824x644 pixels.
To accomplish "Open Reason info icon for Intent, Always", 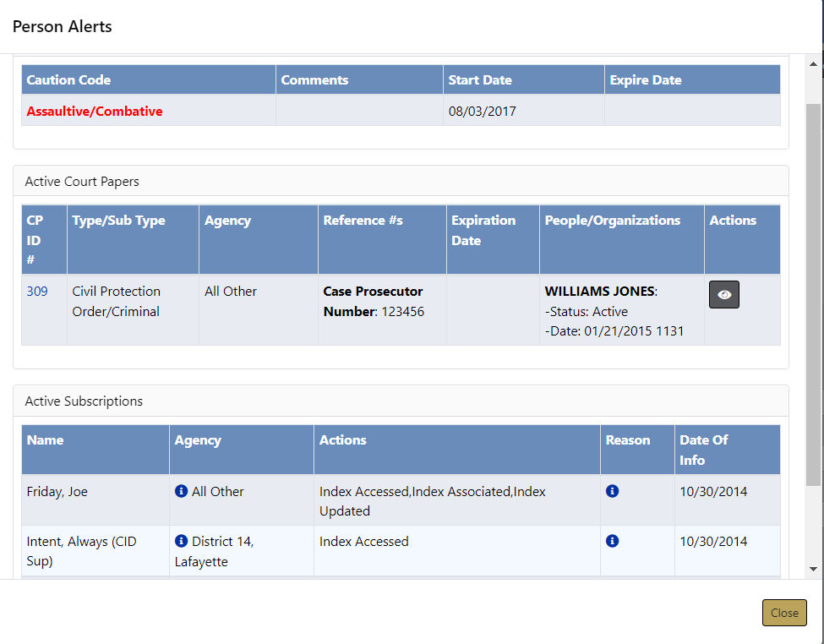I will click(x=613, y=541).
